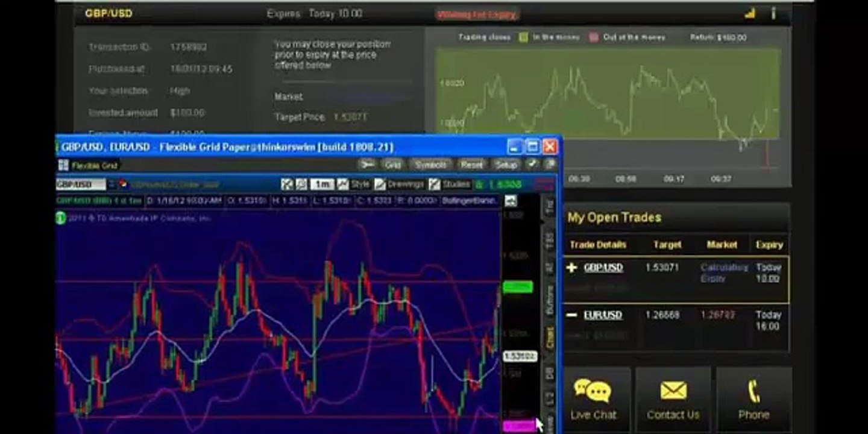This screenshot has height=434, width=868.
Task: Open the EUR/USD trade link
Action: [x=603, y=315]
